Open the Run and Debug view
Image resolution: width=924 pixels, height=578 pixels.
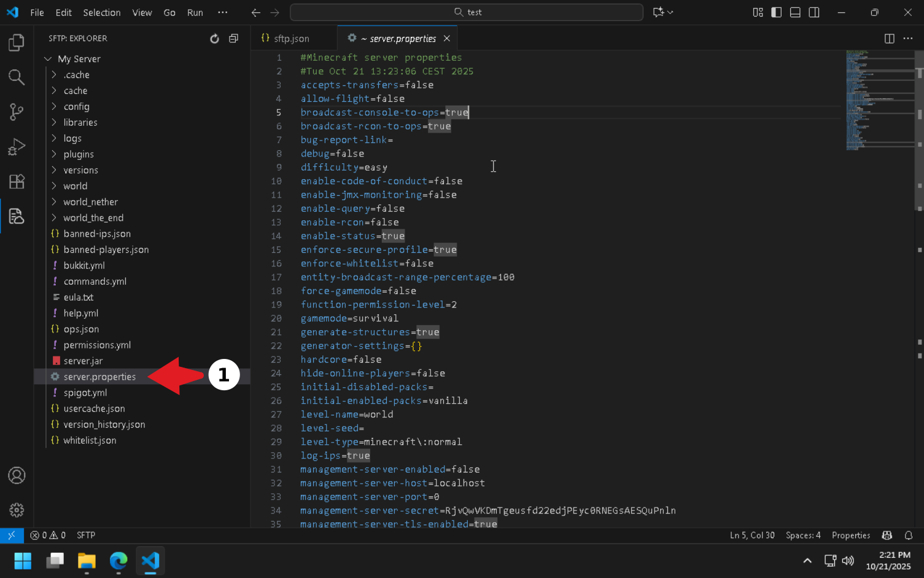[x=17, y=146]
